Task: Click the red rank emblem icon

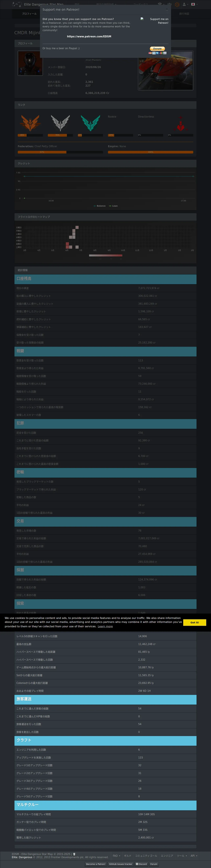Action: click(x=181, y=125)
